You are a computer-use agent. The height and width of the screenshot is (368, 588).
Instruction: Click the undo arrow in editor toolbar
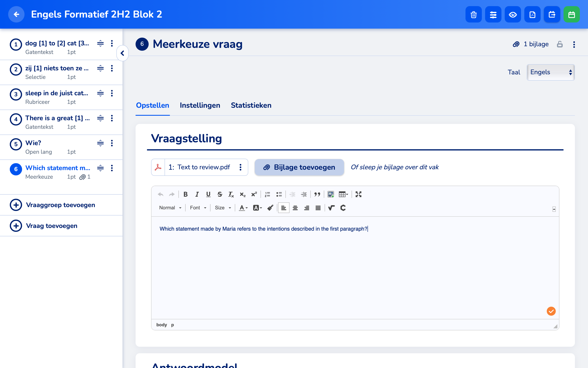pyautogui.click(x=161, y=194)
